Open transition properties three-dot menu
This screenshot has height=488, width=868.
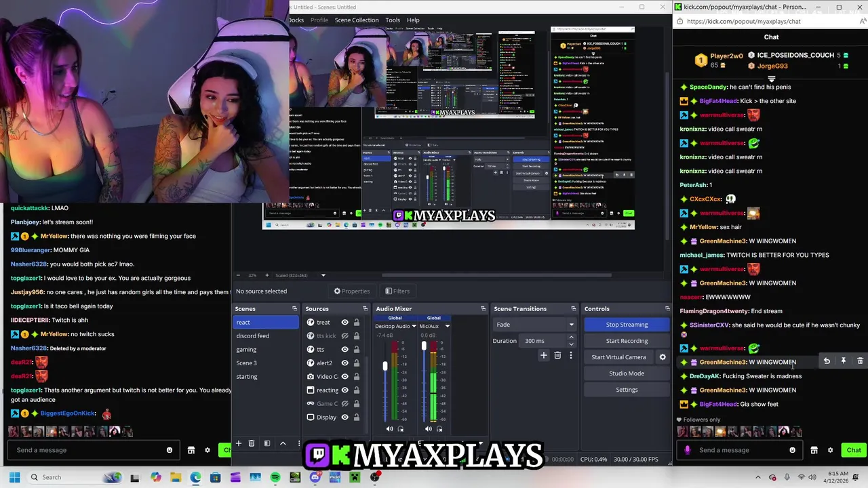570,355
